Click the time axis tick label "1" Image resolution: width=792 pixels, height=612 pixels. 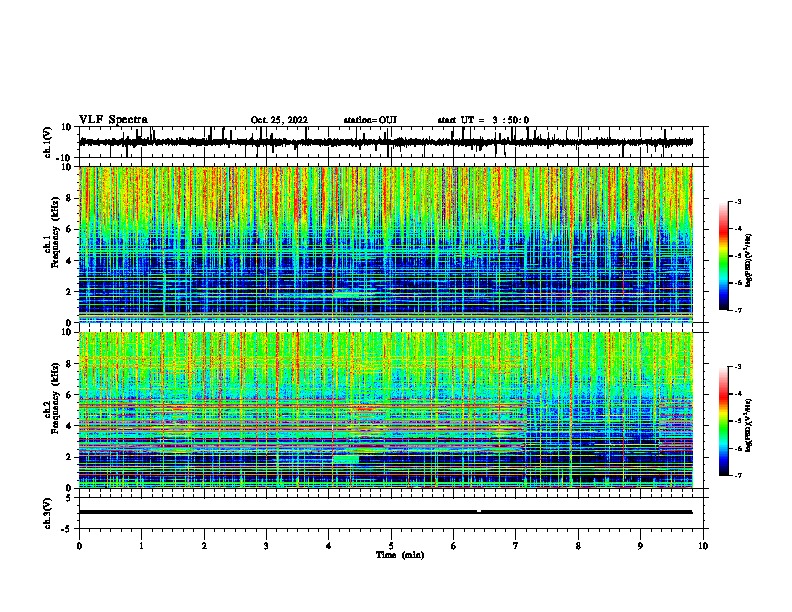coord(142,546)
